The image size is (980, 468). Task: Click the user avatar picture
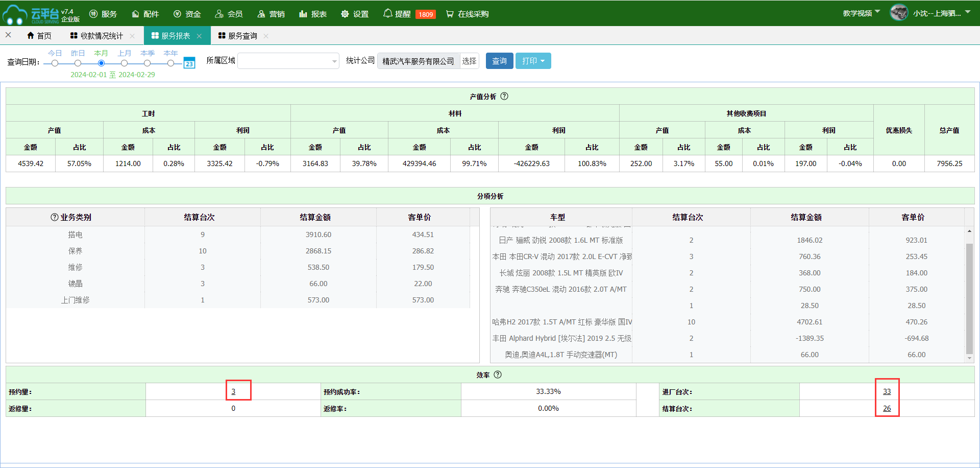pyautogui.click(x=899, y=13)
